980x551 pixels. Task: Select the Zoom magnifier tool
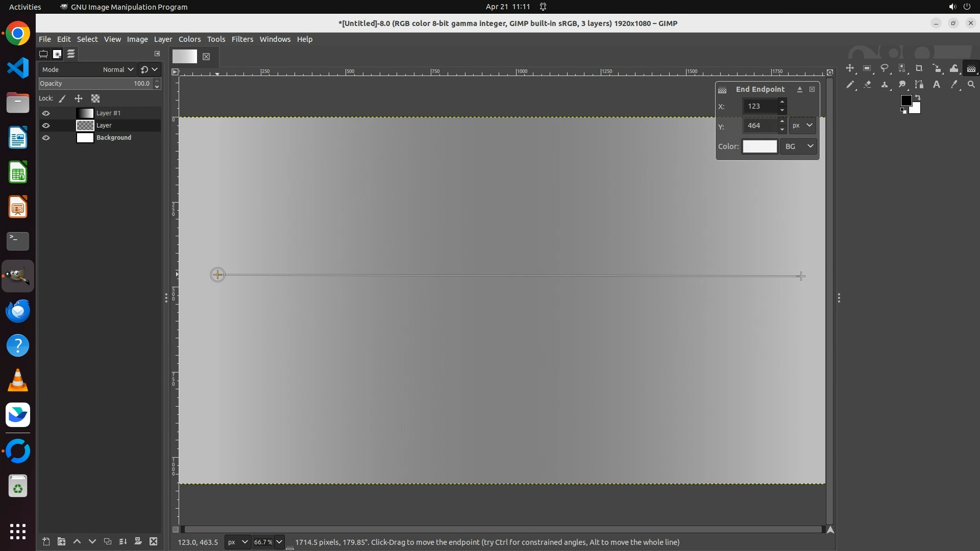pyautogui.click(x=971, y=85)
